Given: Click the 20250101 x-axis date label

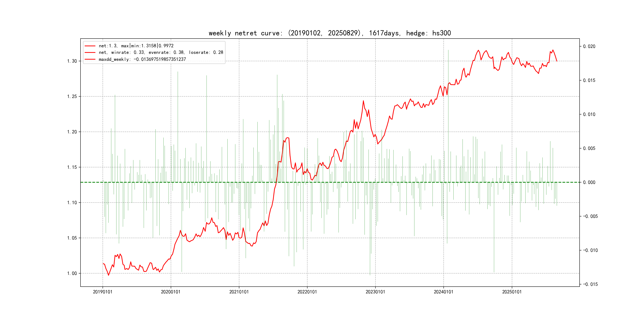Looking at the screenshot, I should click(512, 292).
